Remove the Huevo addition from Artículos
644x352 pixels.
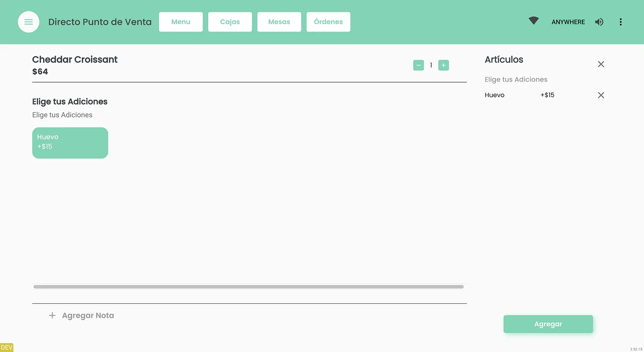pos(601,95)
